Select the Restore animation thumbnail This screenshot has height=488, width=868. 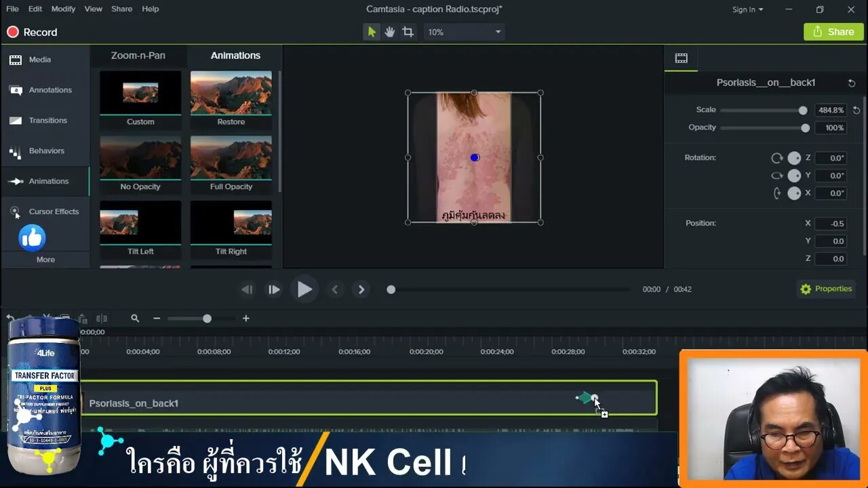pyautogui.click(x=231, y=99)
